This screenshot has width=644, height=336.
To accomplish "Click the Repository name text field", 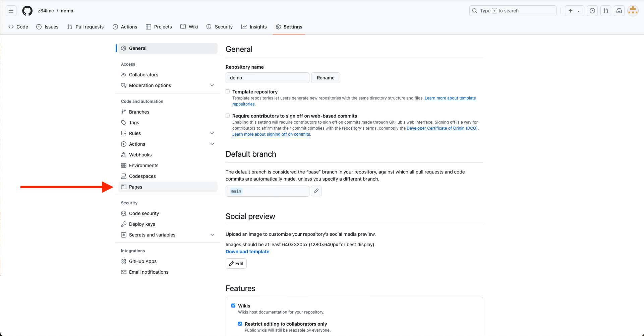I will click(267, 78).
